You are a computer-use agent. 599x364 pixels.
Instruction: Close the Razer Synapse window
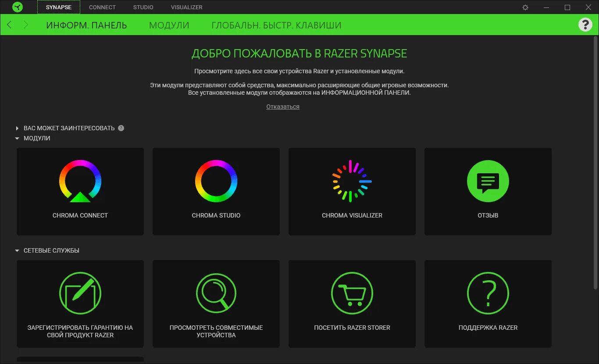pos(588,7)
